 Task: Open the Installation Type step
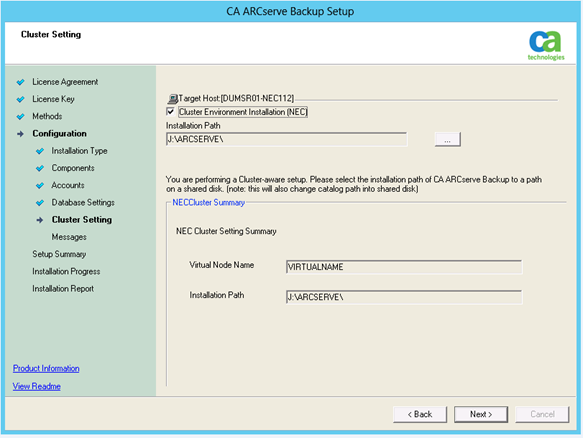point(79,151)
